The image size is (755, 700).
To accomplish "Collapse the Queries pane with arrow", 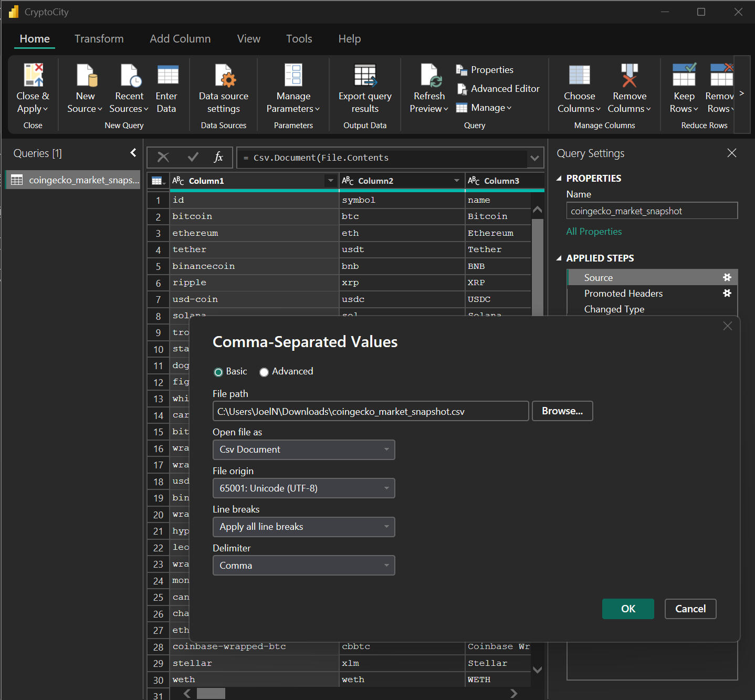I will point(133,153).
